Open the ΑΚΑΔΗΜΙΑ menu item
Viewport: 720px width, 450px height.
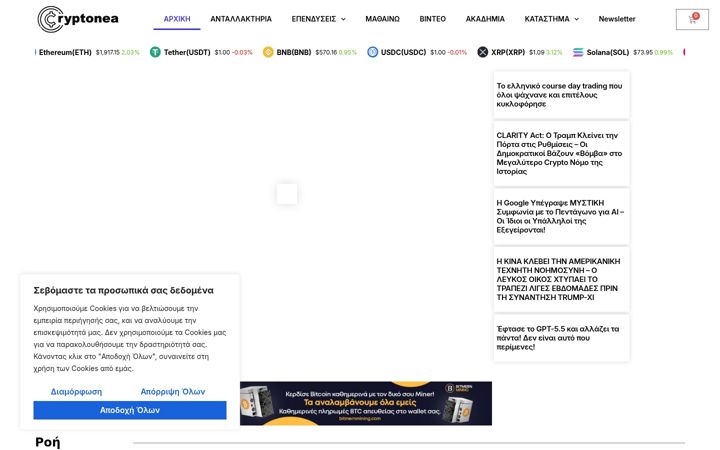click(485, 19)
